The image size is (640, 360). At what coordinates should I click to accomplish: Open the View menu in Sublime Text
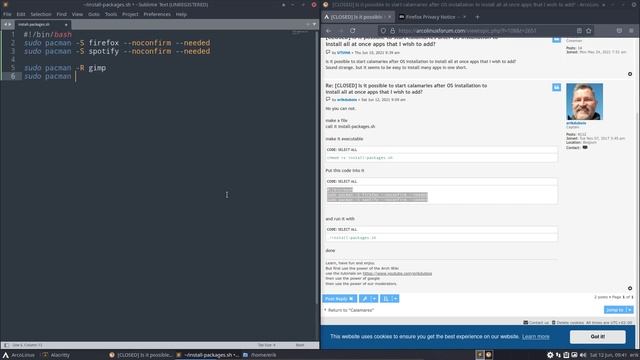point(78,14)
